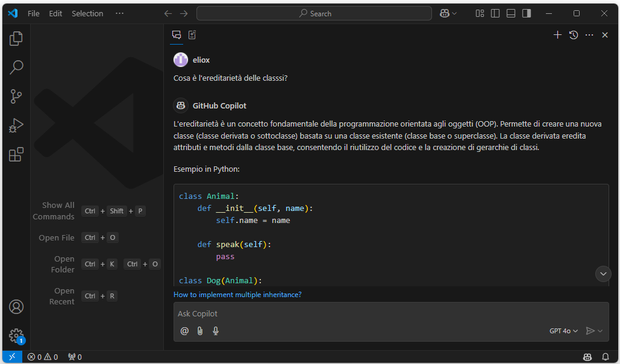
Task: Open the GPT 4o model picker dropdown
Action: (563, 331)
